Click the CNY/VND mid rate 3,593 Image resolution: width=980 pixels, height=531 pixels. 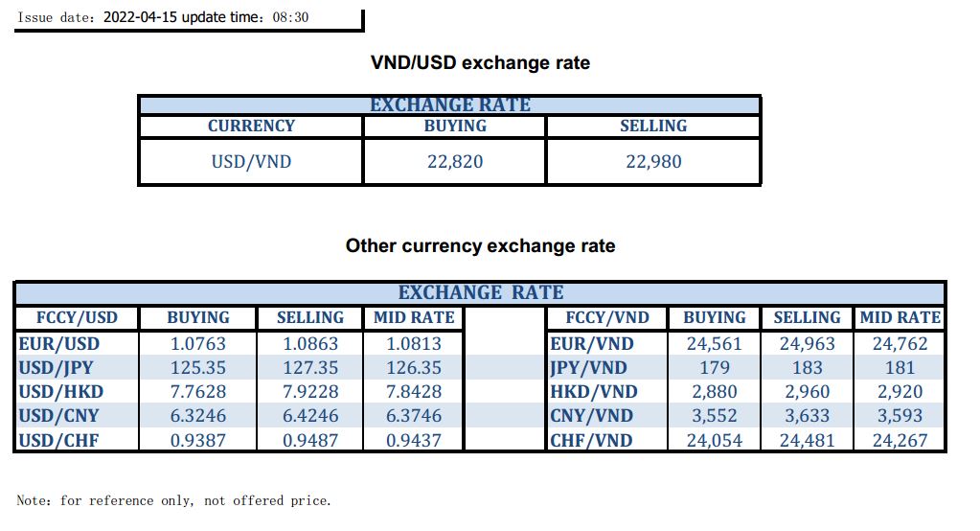tap(900, 416)
